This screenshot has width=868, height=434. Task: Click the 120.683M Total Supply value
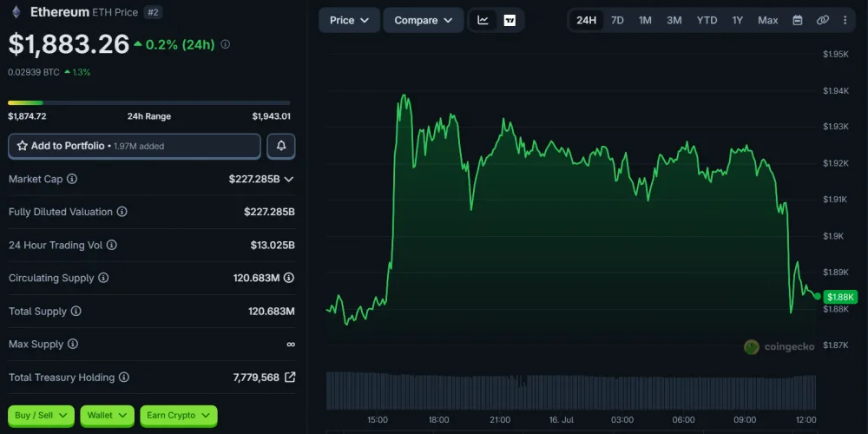point(271,311)
